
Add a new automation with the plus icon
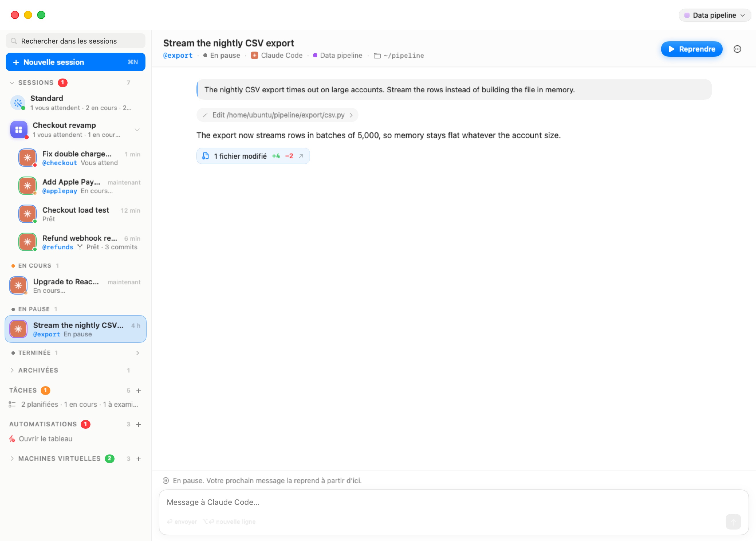point(139,424)
